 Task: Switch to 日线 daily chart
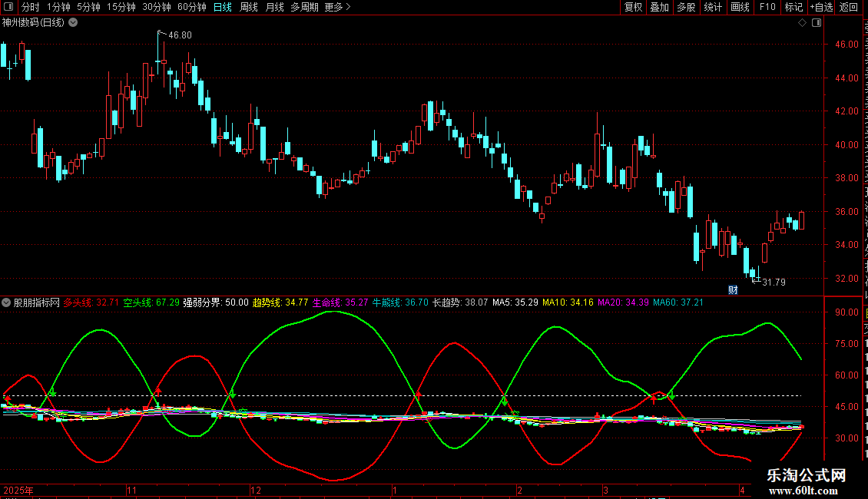click(x=223, y=7)
